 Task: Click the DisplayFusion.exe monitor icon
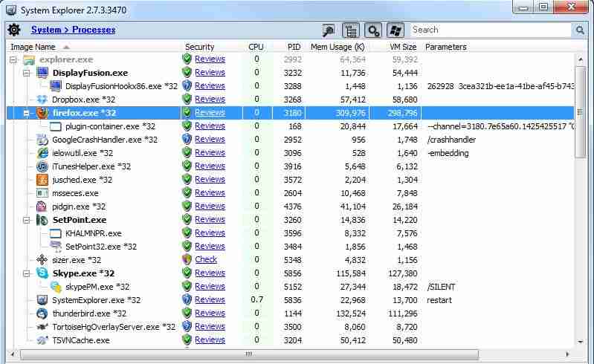[x=42, y=73]
